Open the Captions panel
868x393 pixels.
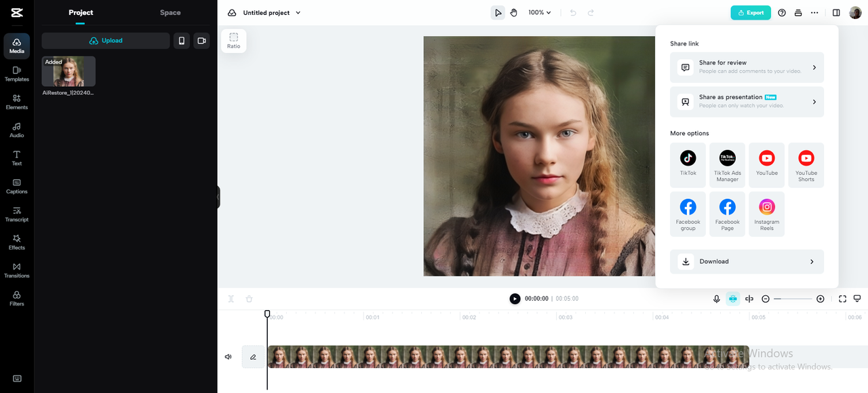point(17,186)
